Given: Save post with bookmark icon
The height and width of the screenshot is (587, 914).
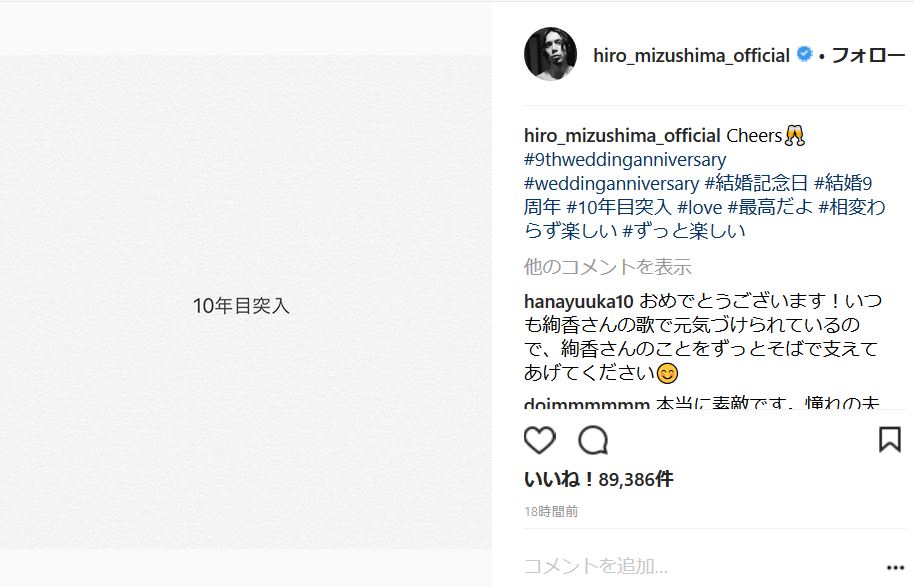Looking at the screenshot, I should click(890, 440).
